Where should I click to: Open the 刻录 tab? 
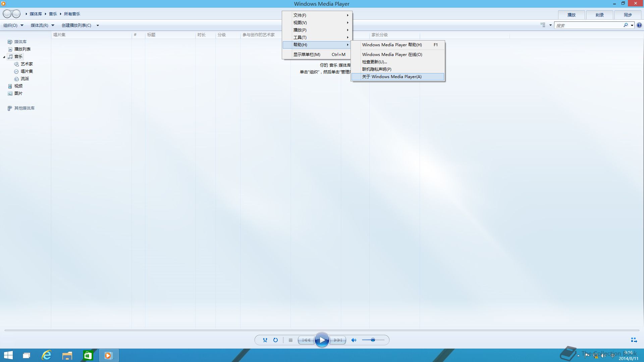[x=600, y=15]
